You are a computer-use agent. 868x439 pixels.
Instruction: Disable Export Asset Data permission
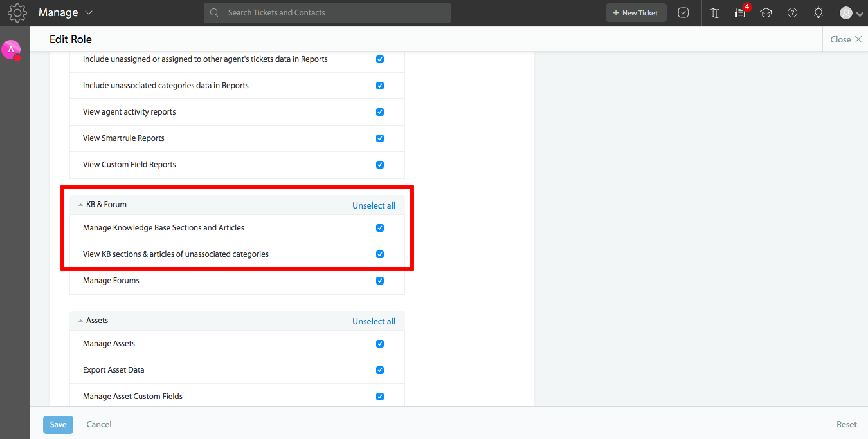click(379, 369)
